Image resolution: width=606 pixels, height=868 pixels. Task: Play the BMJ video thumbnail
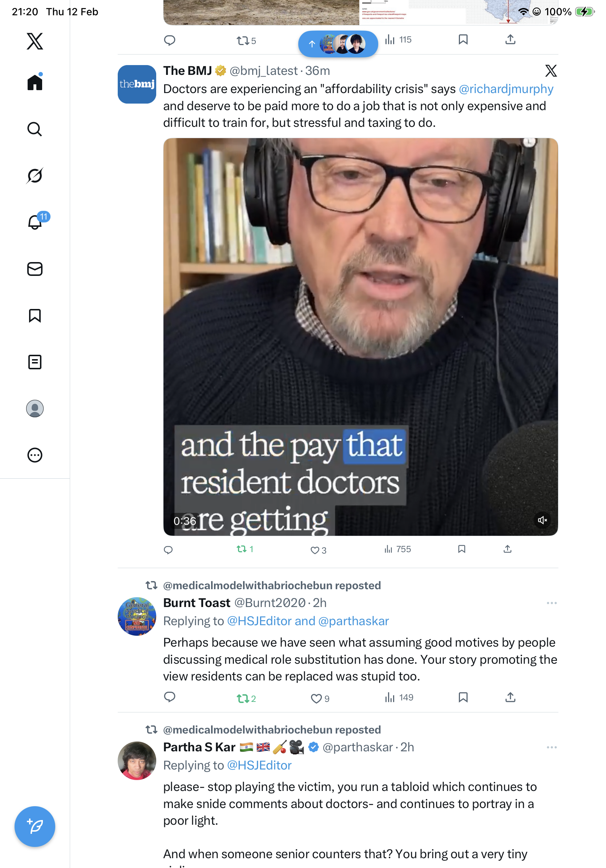tap(360, 337)
